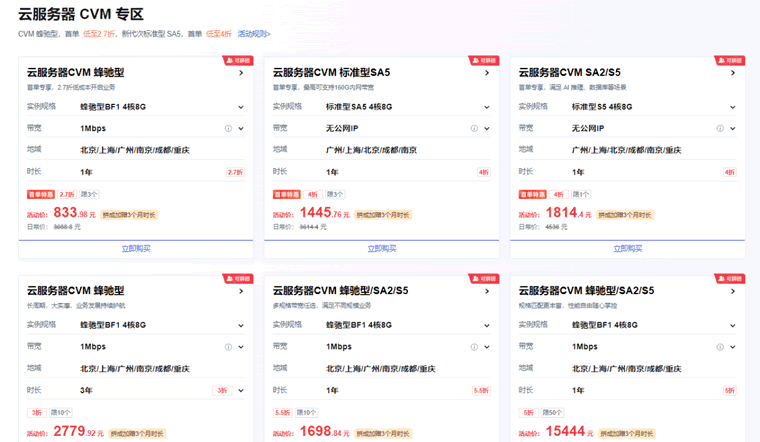Click the 可拼团 badge on the 标准型SA5 card
The image size is (760, 442).
[484, 61]
